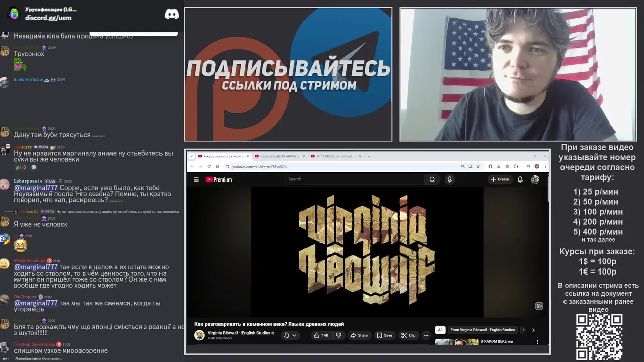Expand the notification bell subscription dropdown
Image resolution: width=644 pixels, height=362 pixels.
[290, 335]
